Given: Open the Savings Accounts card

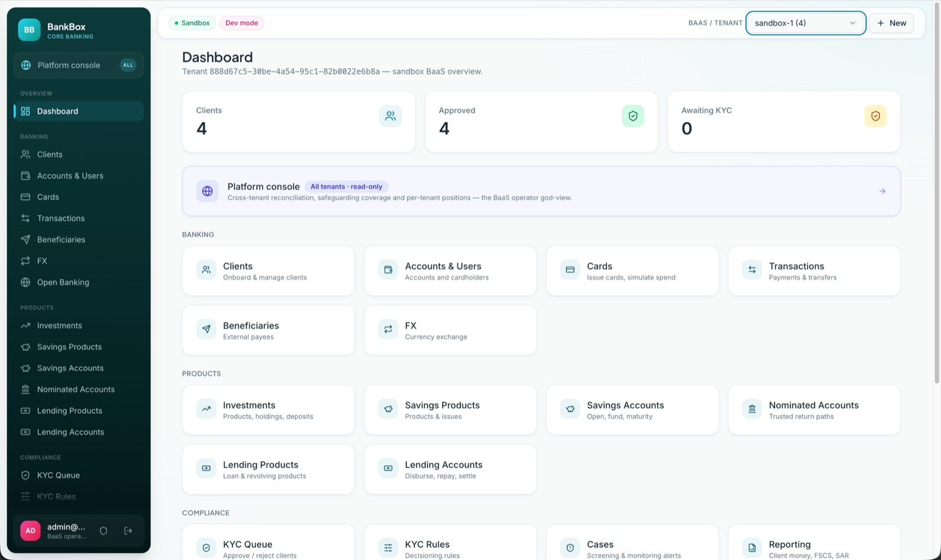Looking at the screenshot, I should [632, 410].
